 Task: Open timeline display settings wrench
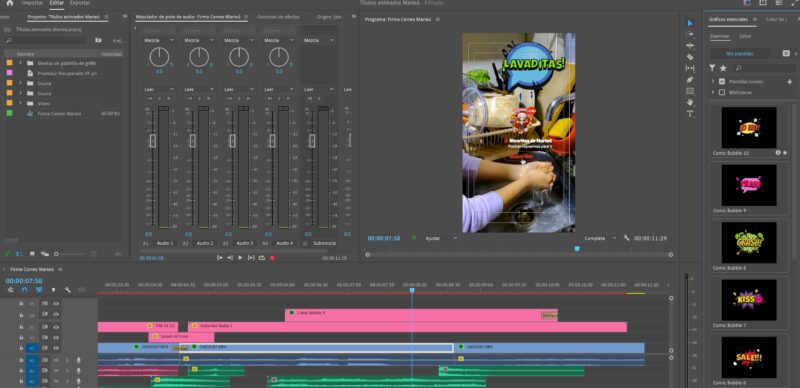click(67, 290)
